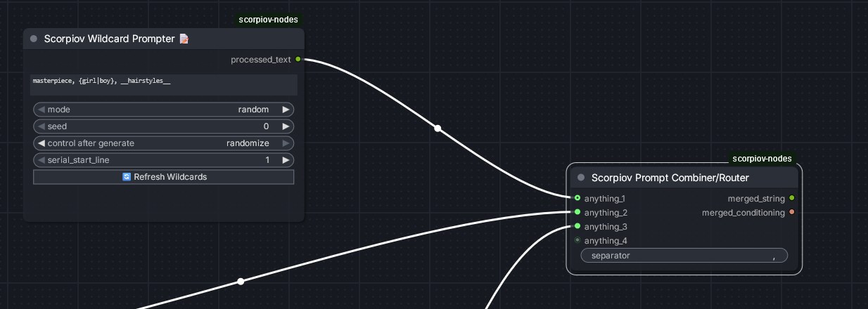The image size is (868, 309).
Task: Click the processed_text output port
Action: coord(298,60)
